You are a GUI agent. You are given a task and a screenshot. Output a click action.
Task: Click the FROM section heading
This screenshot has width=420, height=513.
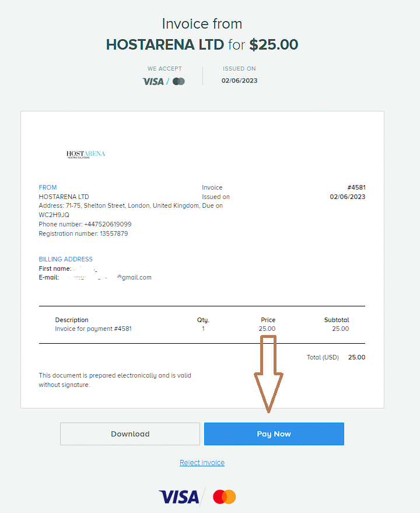tap(48, 187)
